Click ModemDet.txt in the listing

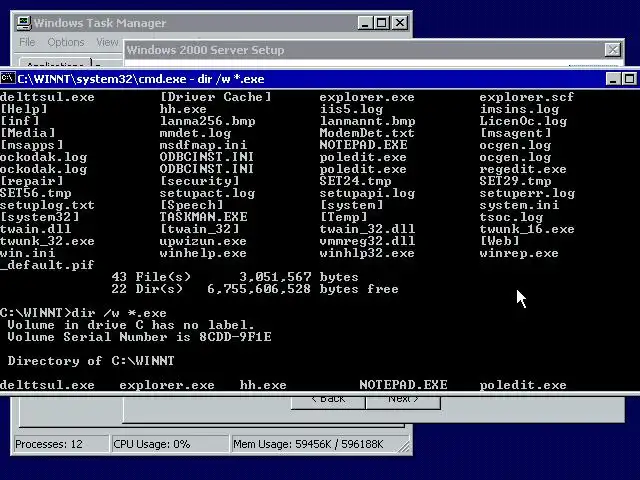tap(367, 133)
